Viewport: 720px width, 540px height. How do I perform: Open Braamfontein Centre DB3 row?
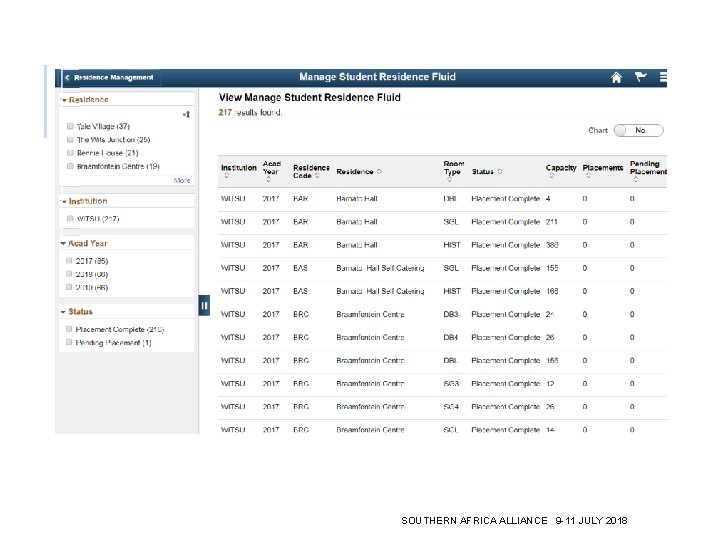pyautogui.click(x=442, y=315)
